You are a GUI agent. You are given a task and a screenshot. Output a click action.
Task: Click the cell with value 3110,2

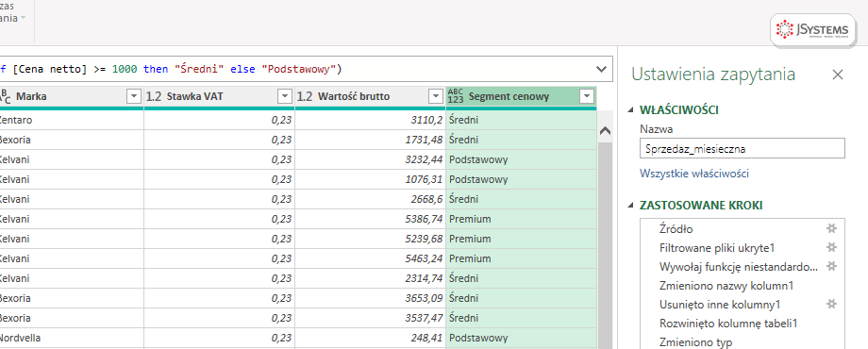tap(371, 120)
